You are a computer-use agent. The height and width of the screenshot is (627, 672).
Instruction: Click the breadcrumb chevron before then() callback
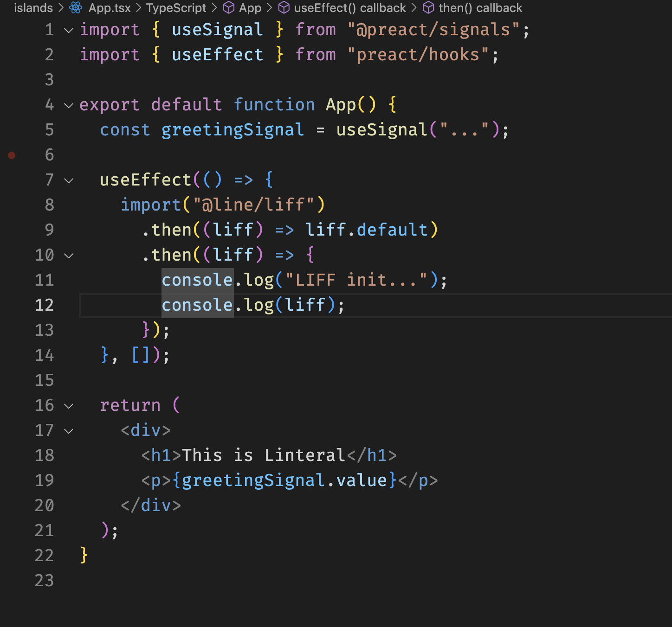pyautogui.click(x=414, y=8)
